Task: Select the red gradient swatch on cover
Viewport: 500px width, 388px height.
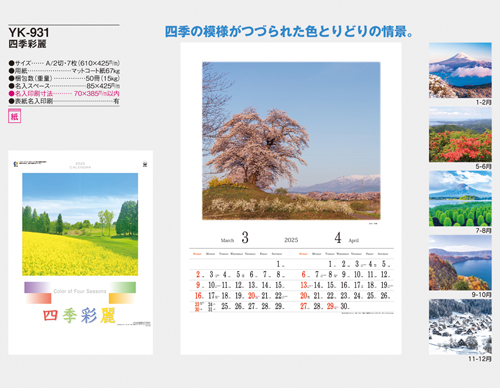Action: click(x=39, y=299)
